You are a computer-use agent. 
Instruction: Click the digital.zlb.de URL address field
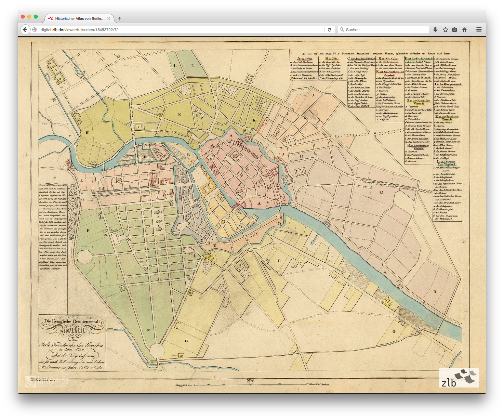(181, 30)
